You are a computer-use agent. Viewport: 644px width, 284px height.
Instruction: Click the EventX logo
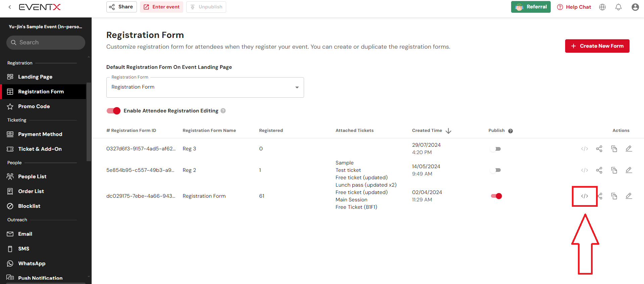(40, 7)
